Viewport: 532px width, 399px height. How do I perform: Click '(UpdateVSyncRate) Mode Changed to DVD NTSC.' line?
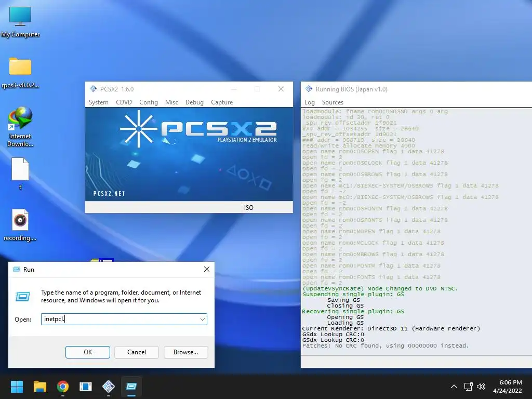[380, 288]
